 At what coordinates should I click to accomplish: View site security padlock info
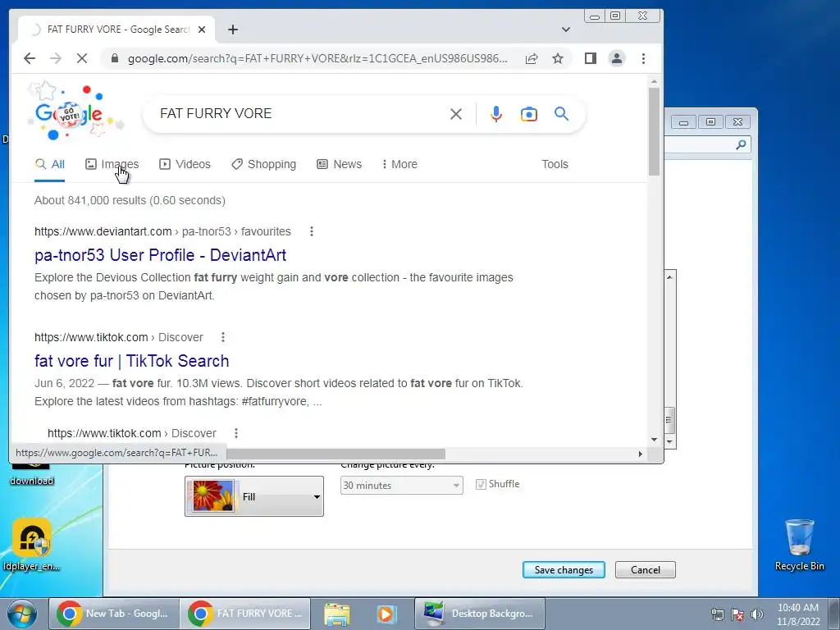114,58
